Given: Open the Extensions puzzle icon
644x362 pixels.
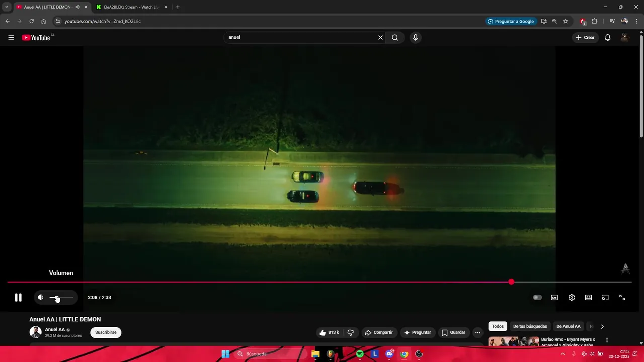Looking at the screenshot, I should 595,21.
